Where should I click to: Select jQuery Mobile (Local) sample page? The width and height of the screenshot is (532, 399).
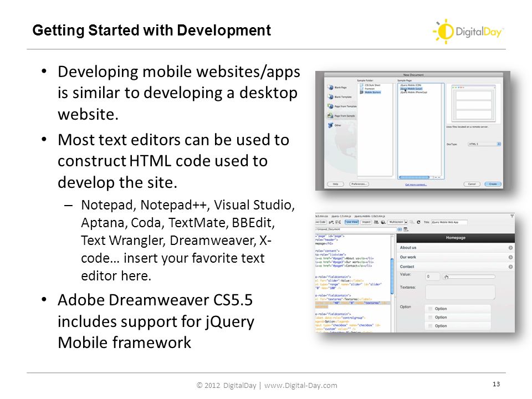point(411,89)
